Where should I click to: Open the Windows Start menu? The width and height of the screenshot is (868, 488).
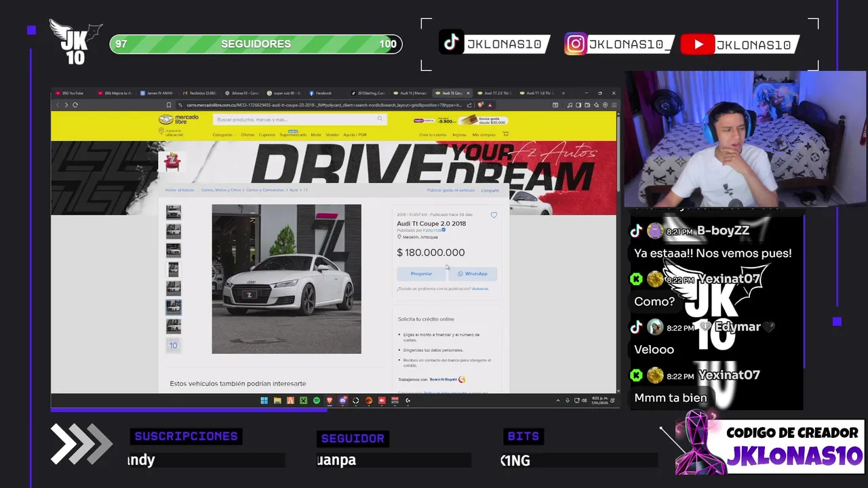[264, 401]
